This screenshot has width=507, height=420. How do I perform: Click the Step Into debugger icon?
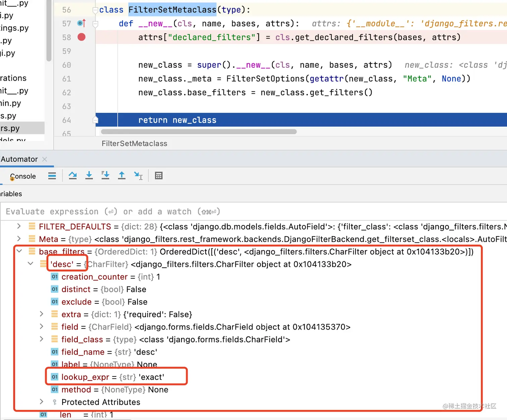coord(89,176)
